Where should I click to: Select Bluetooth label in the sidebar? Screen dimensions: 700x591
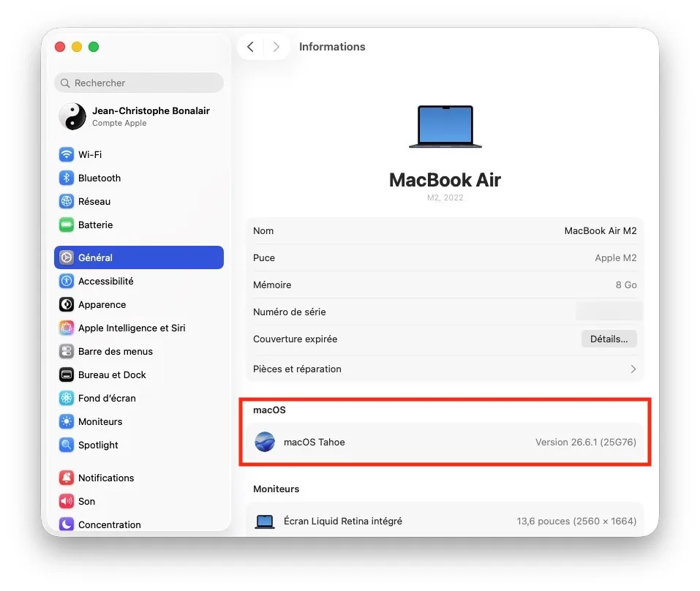pos(99,178)
